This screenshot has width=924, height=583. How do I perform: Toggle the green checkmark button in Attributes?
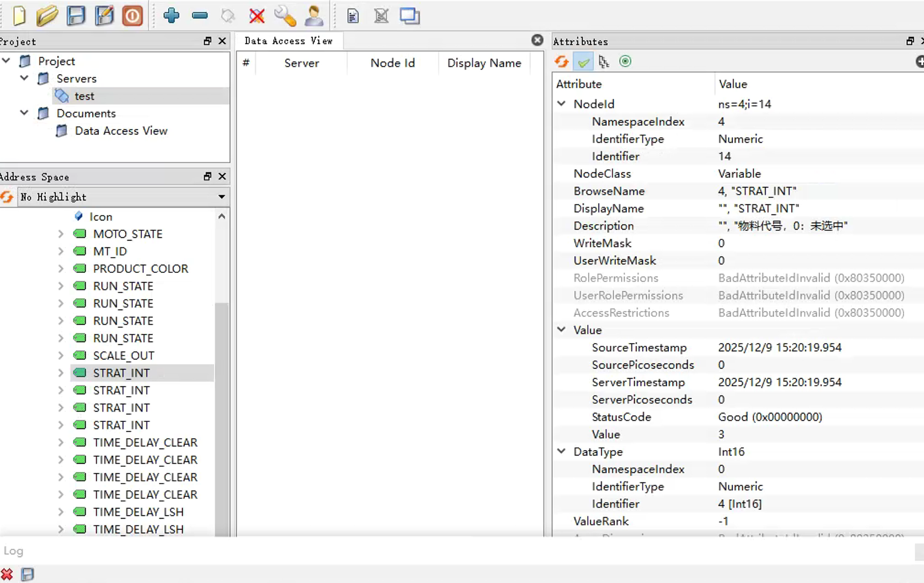[583, 62]
